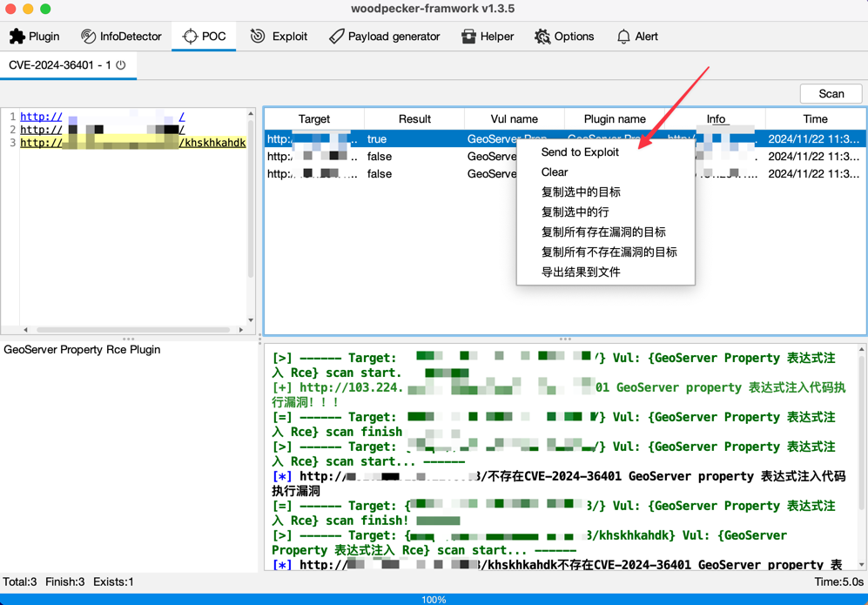Click the Plugin puzzle-piece icon
This screenshot has height=605, width=868.
click(17, 37)
